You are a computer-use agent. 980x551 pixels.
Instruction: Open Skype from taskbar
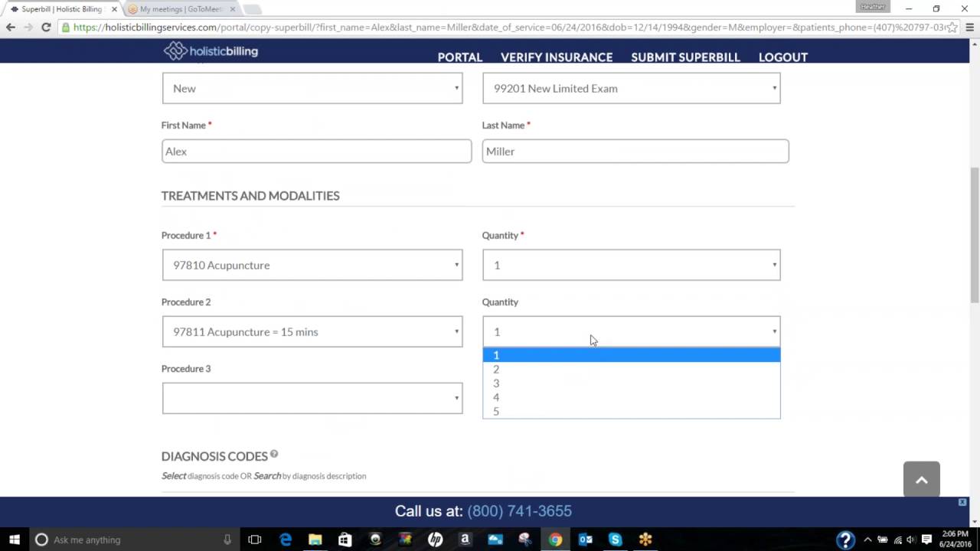coord(615,540)
